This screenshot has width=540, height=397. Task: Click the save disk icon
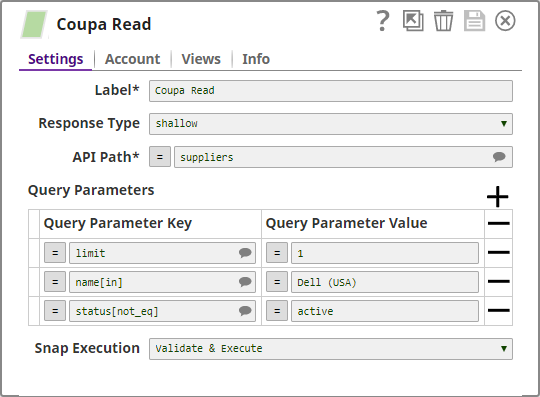(474, 21)
